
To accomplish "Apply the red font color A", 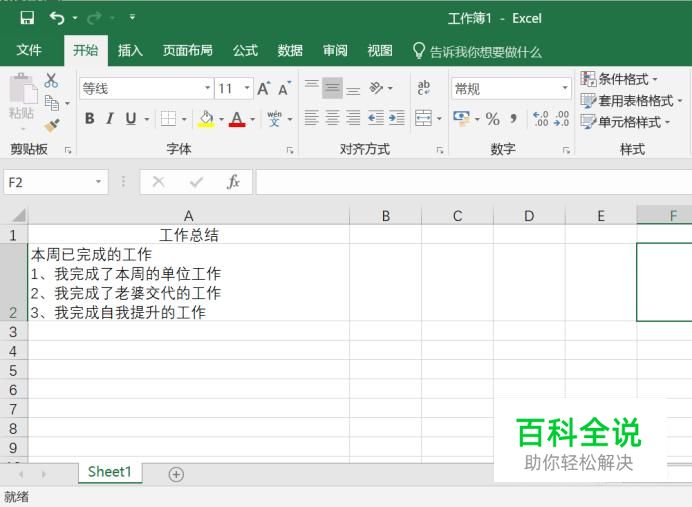I will [237, 118].
